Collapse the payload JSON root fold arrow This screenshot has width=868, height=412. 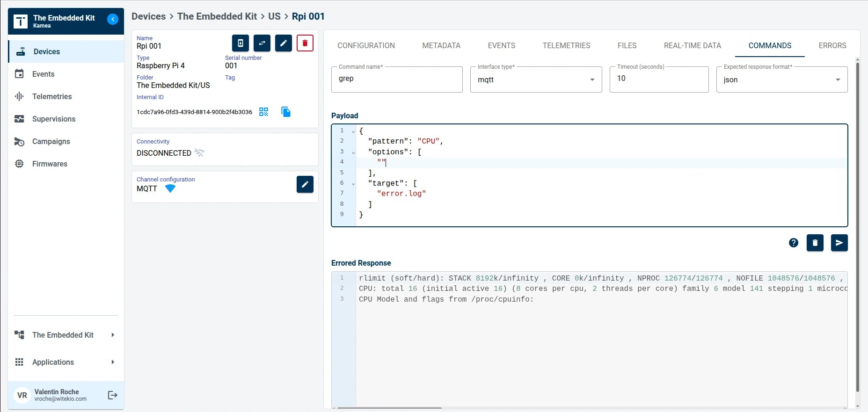pos(353,131)
